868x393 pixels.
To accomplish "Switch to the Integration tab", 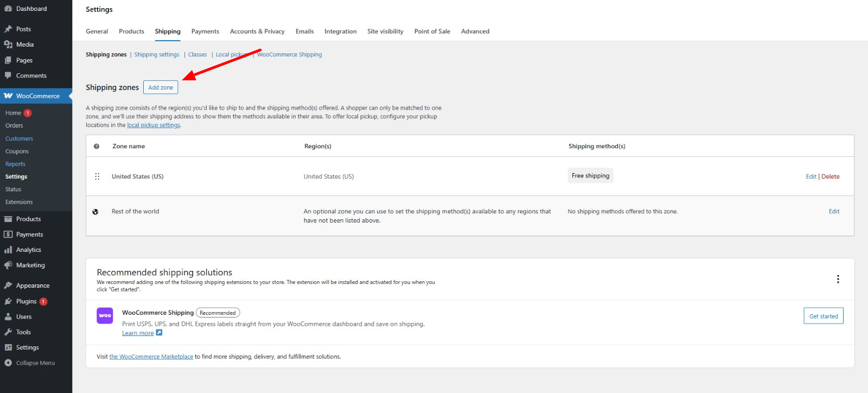I will 341,31.
